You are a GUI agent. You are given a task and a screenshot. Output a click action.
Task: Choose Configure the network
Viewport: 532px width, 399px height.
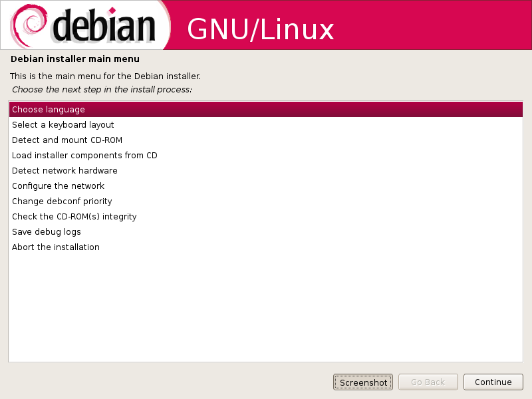(x=266, y=186)
